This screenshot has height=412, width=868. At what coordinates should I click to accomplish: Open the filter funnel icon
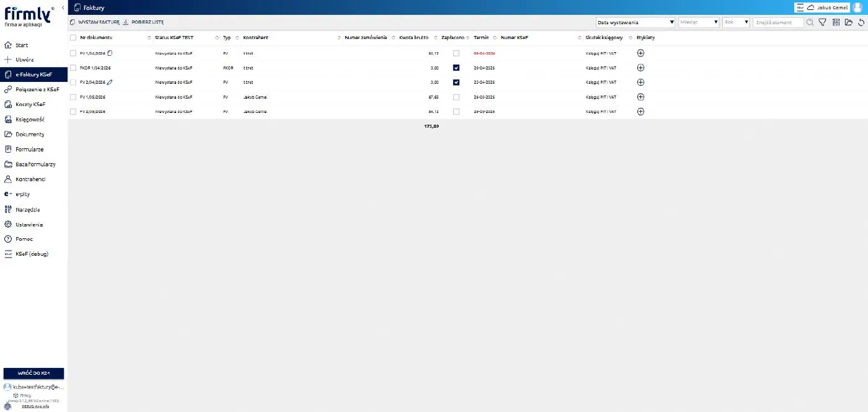(x=823, y=22)
